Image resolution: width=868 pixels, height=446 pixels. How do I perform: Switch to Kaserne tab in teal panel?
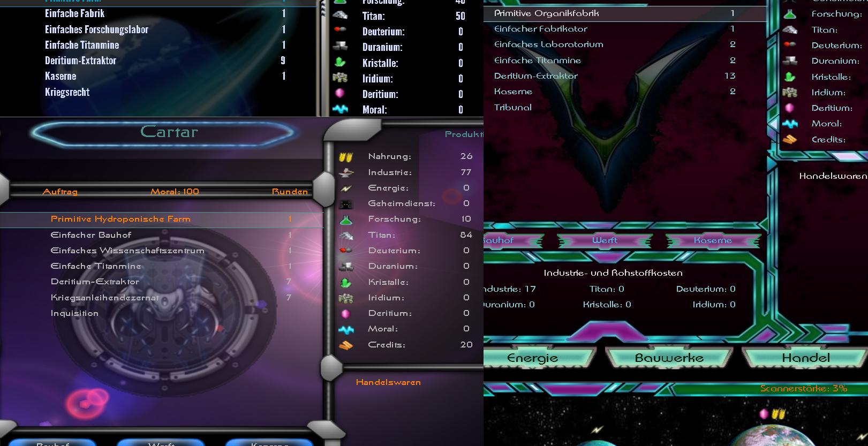click(712, 240)
